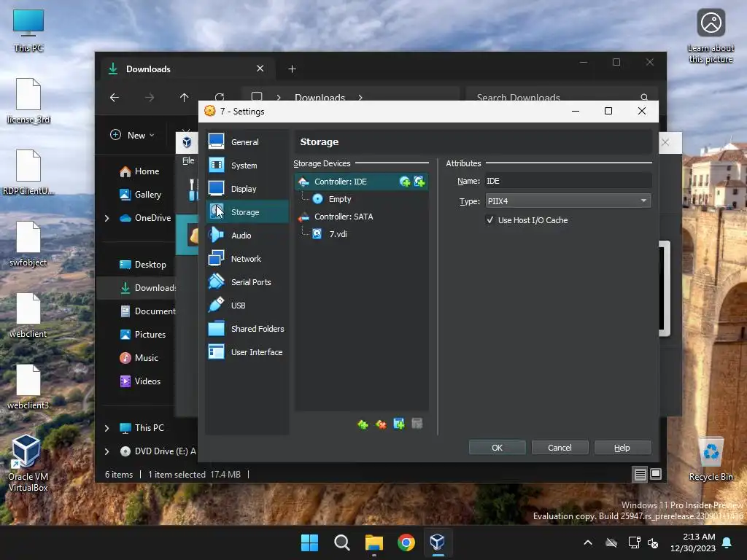Open clock and date panel
This screenshot has height=560, width=747.
point(693,542)
